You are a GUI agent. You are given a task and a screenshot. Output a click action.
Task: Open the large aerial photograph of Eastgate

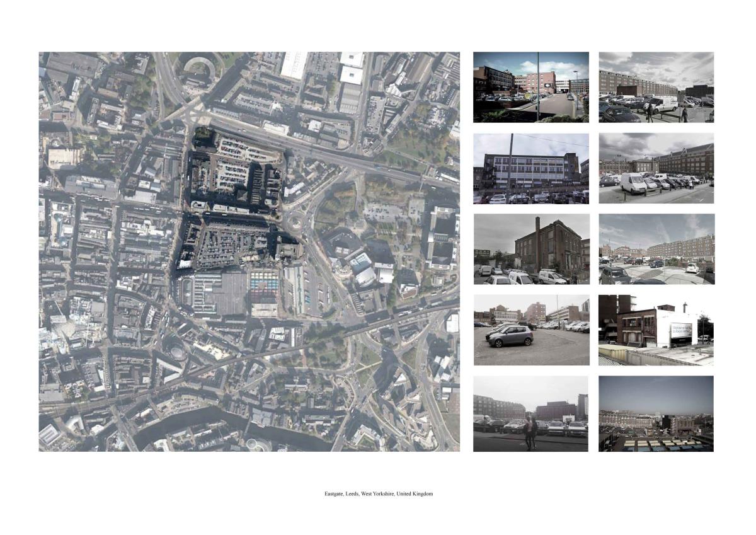[249, 251]
